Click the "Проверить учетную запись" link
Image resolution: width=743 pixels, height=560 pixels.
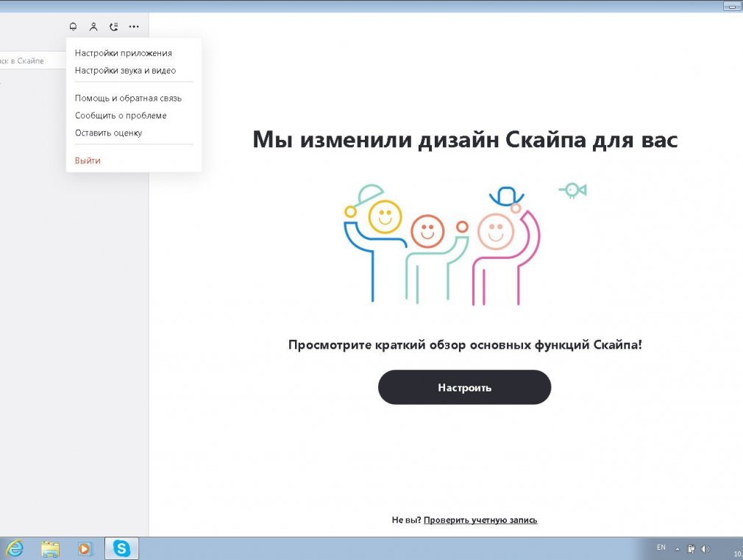(x=480, y=520)
